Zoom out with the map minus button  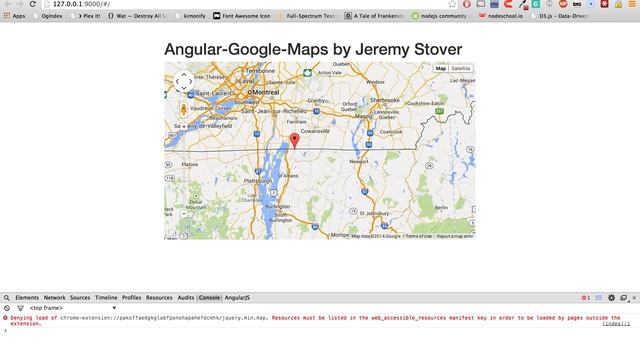point(184,213)
